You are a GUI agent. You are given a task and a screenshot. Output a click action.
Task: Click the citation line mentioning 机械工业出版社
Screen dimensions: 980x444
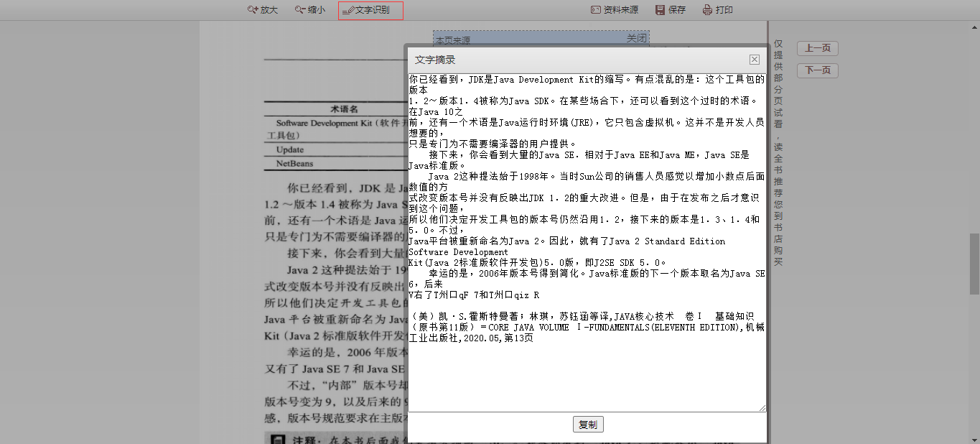click(x=586, y=327)
